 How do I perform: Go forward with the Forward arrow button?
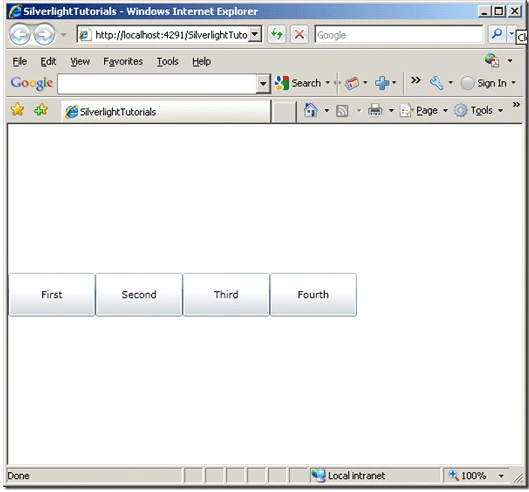point(44,34)
